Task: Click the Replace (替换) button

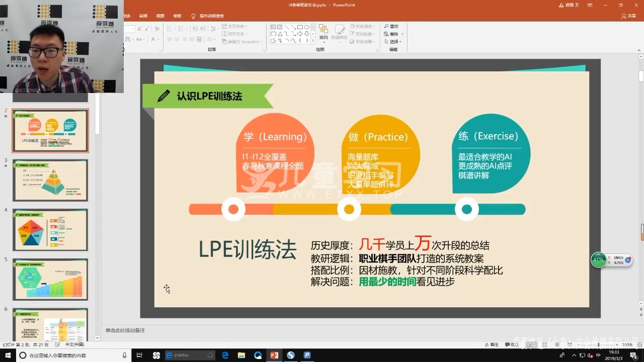Action: pyautogui.click(x=391, y=34)
